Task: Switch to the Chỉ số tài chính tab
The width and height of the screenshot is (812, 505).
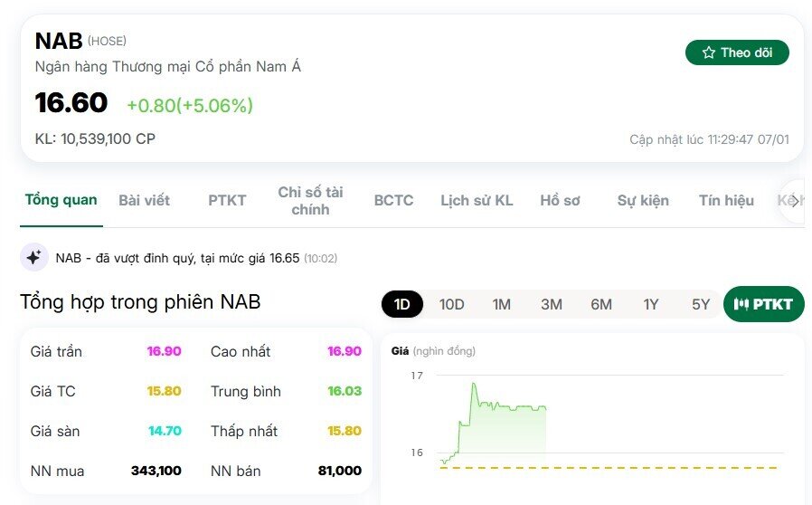Action: tap(310, 201)
